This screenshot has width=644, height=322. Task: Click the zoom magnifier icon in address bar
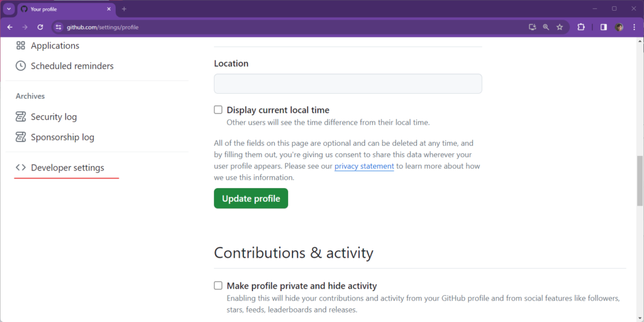click(546, 27)
